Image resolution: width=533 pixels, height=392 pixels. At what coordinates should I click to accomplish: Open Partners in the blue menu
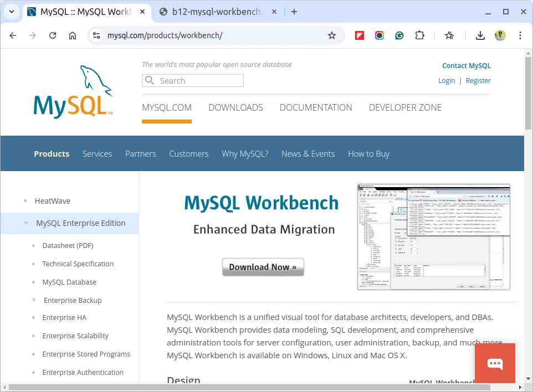[140, 154]
